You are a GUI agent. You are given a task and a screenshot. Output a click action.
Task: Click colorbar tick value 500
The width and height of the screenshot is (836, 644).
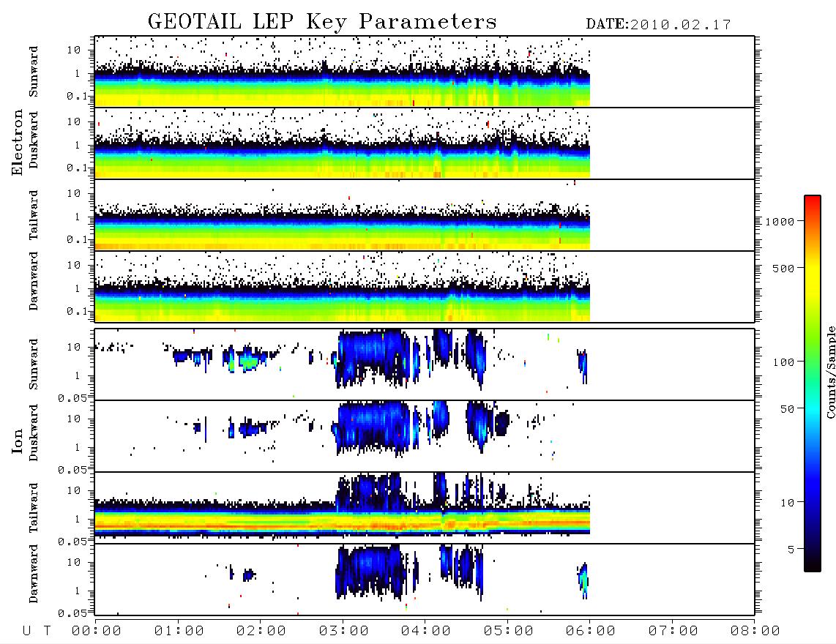tap(783, 269)
